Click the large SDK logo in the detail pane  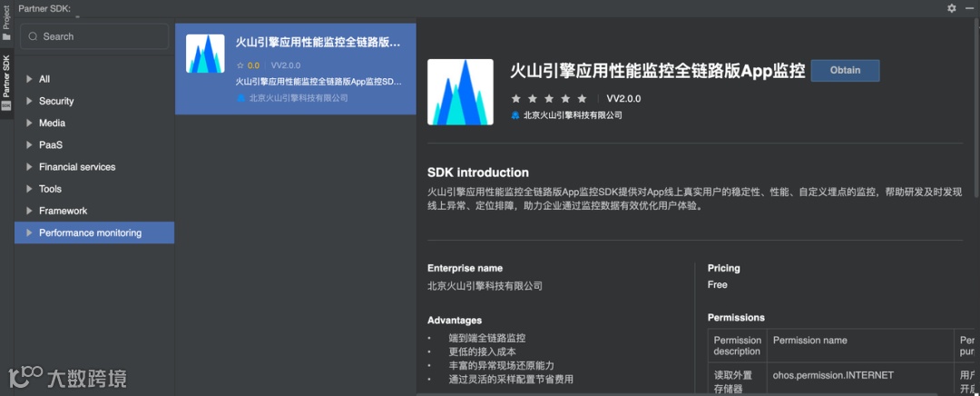coord(460,92)
